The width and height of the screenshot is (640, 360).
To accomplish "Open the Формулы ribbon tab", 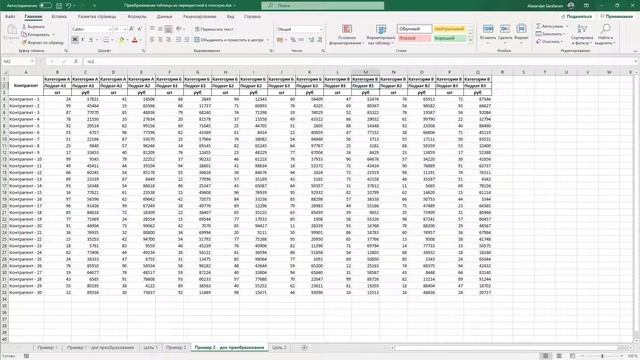I will (137, 16).
